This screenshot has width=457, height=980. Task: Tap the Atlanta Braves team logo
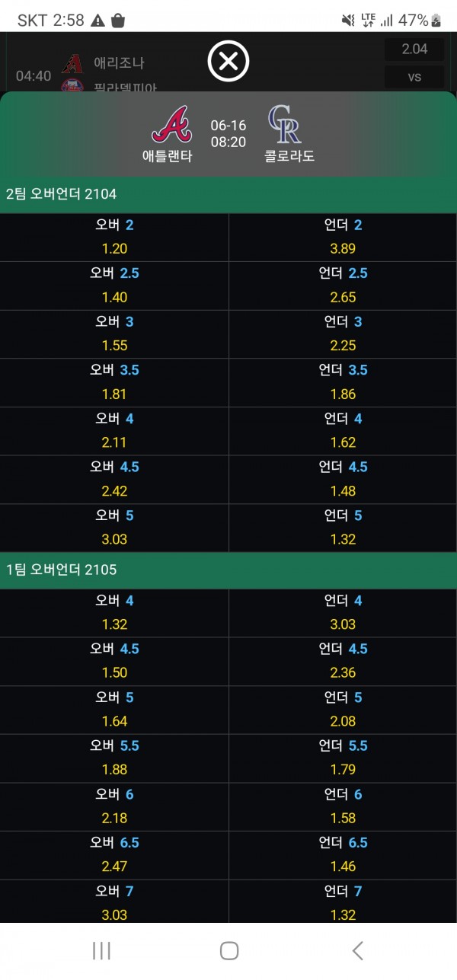pos(170,125)
